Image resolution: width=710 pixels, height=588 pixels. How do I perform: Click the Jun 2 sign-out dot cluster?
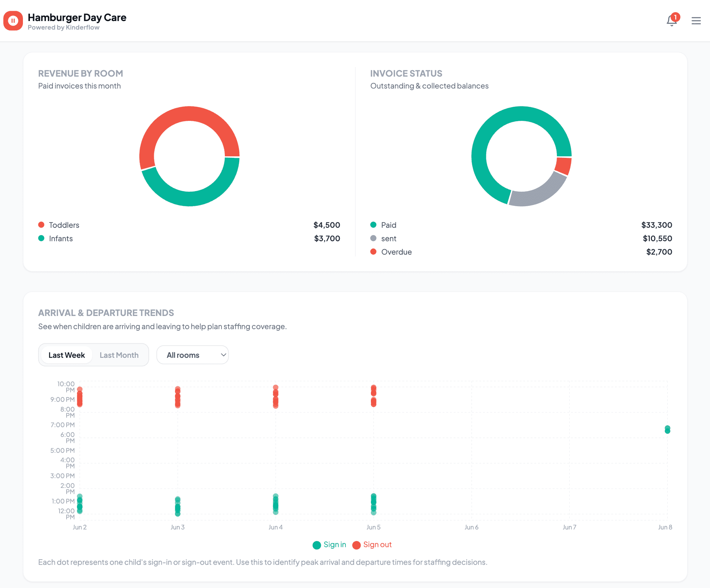point(80,397)
